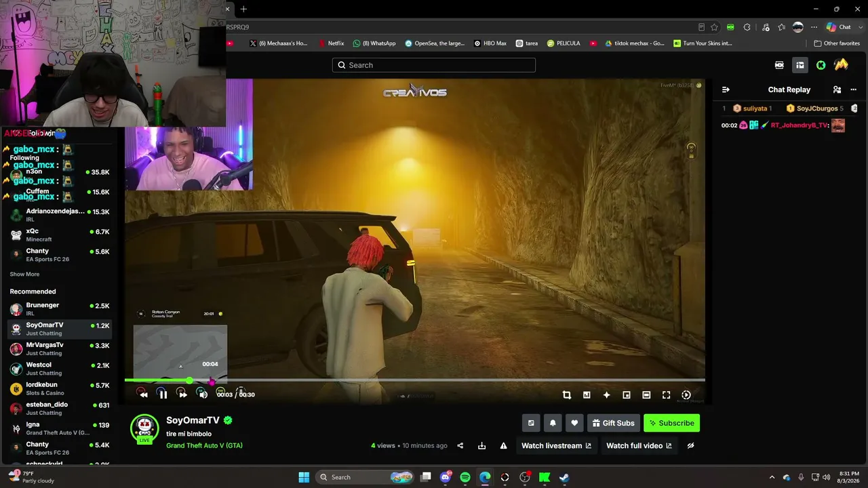Open a new browser tab
Viewport: 868px width, 488px height.
[x=243, y=9]
